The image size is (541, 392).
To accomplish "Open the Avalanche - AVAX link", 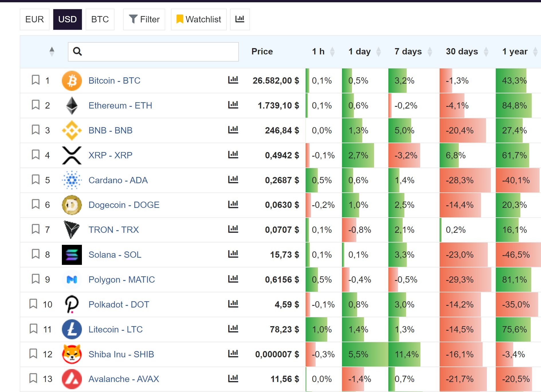I will pos(124,379).
